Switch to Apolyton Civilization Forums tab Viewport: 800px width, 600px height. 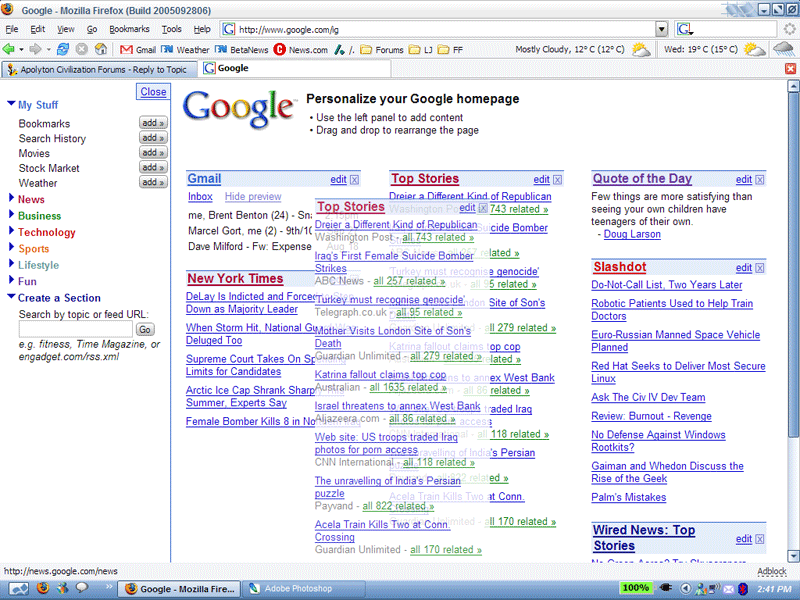click(98, 69)
